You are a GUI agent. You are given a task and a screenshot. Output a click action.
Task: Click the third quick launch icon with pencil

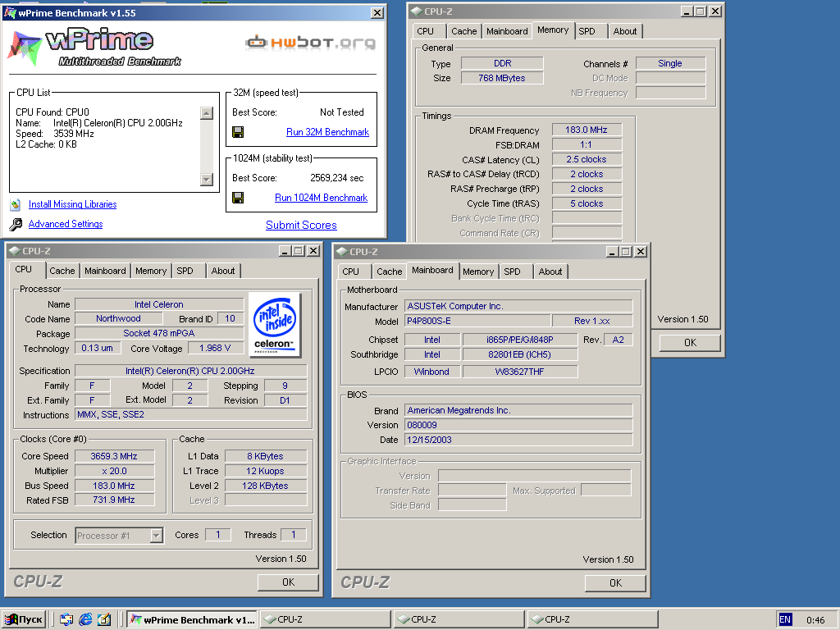point(104,619)
